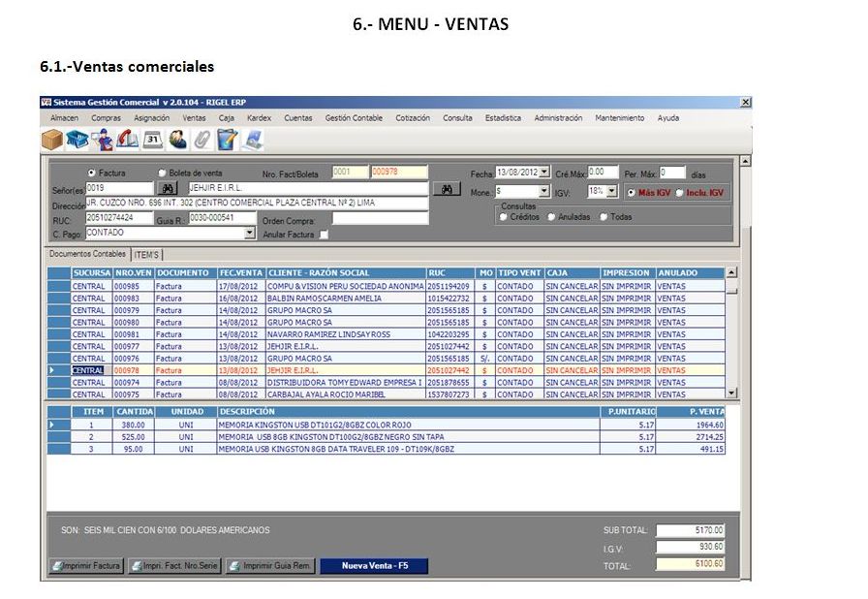Switch to the ITEM'S tab
This screenshot has height=599, width=868.
click(x=147, y=254)
